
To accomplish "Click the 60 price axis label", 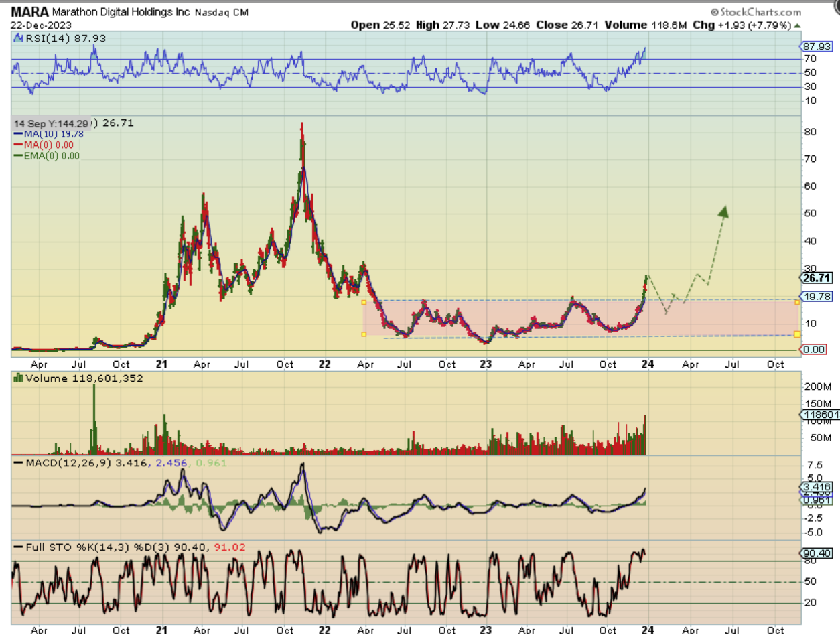I will point(812,186).
